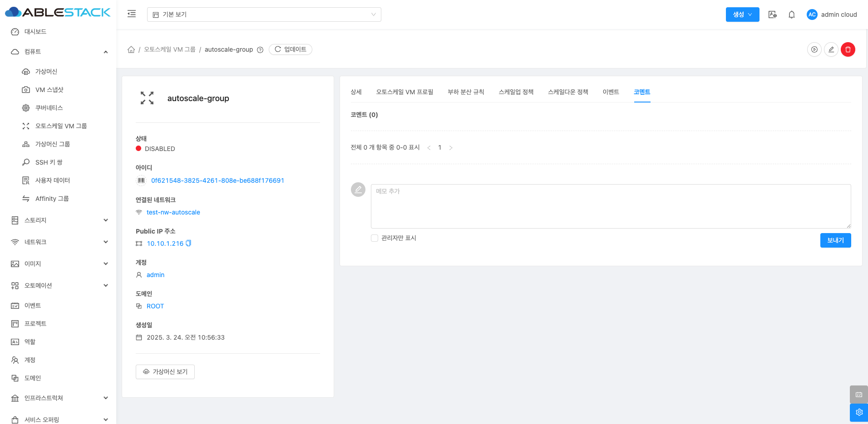Open the settings gear at bottom right
The height and width of the screenshot is (424, 868).
858,412
